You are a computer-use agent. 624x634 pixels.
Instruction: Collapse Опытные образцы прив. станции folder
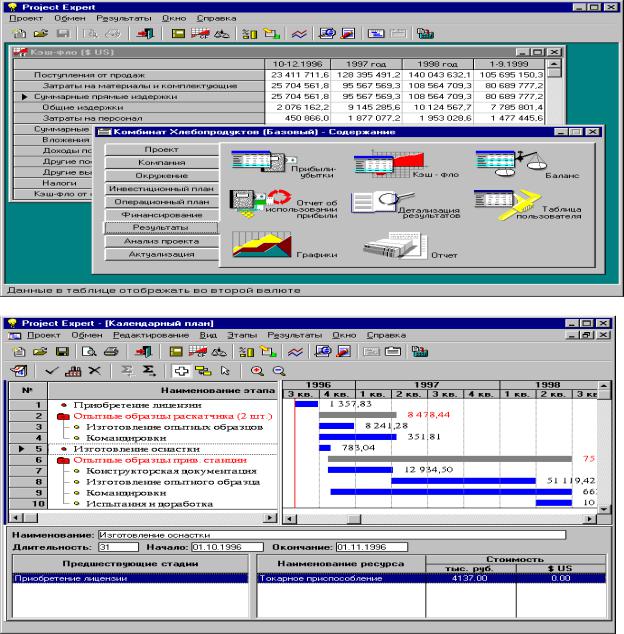click(63, 461)
